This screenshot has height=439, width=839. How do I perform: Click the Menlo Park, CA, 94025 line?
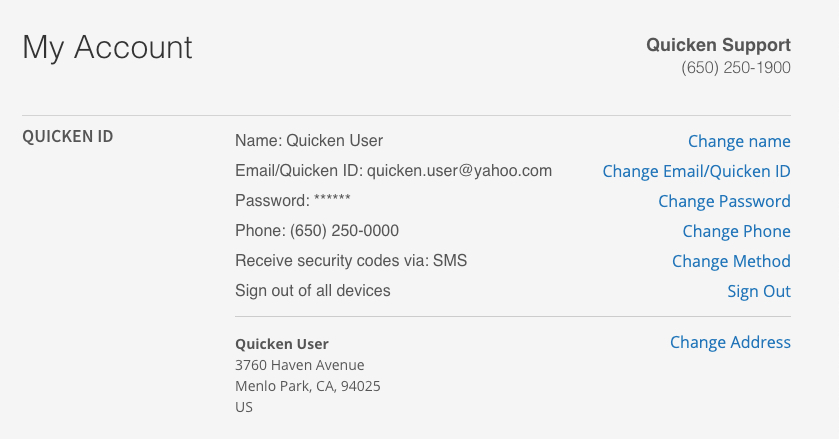click(x=308, y=386)
